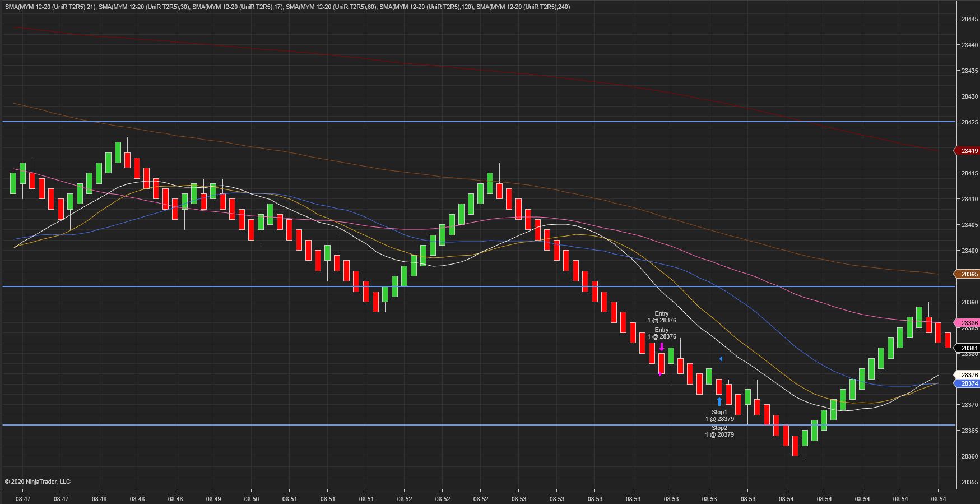This screenshot has width=980, height=504.
Task: Click the 28415 price axis label
Action: 969,173
